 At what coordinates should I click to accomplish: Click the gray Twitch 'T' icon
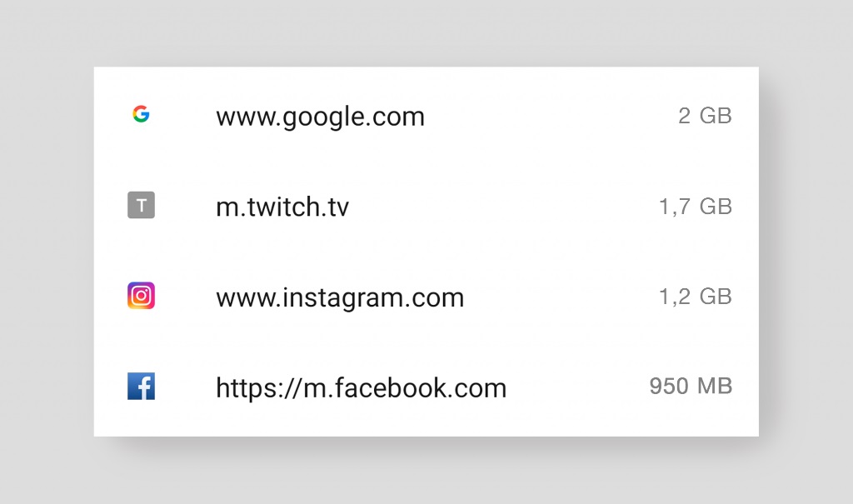click(141, 205)
